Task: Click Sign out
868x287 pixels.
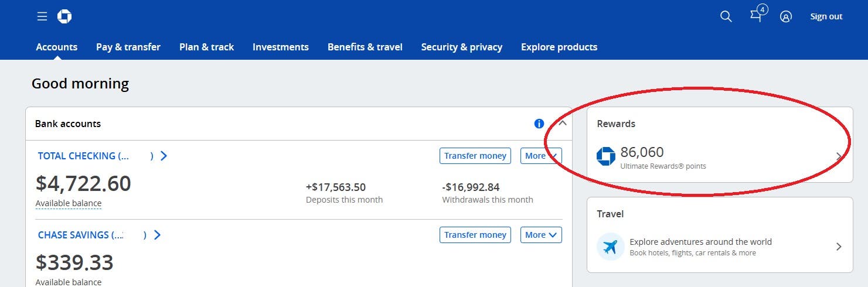Action: pyautogui.click(x=826, y=16)
